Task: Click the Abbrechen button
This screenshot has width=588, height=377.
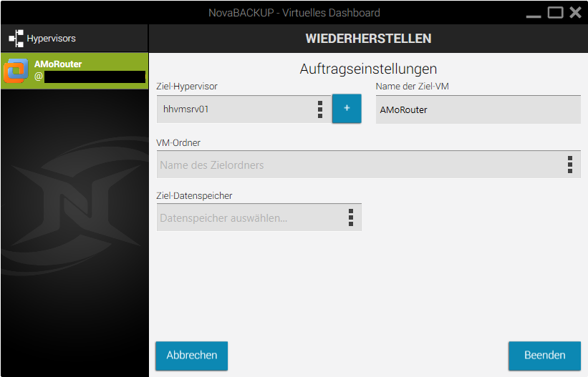Action: pos(192,356)
